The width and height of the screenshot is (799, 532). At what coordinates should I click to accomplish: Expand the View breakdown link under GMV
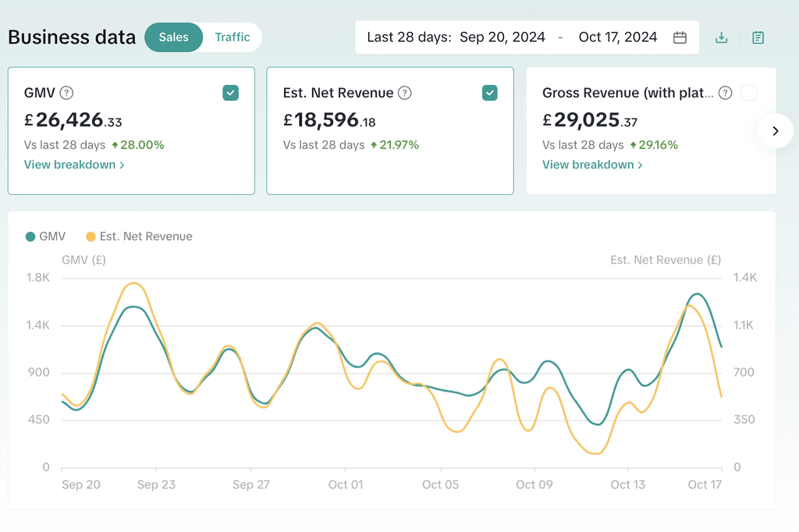pyautogui.click(x=74, y=165)
